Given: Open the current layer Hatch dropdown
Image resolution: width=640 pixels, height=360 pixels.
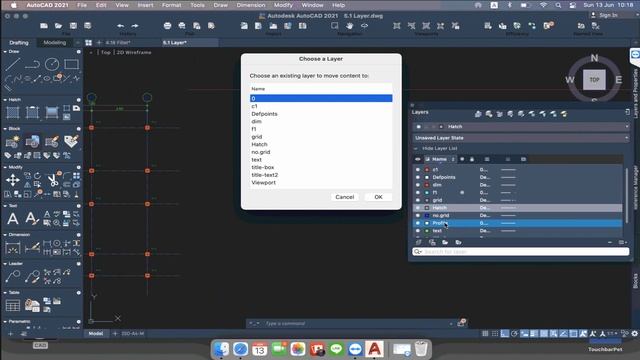Looking at the screenshot, I should (x=521, y=127).
